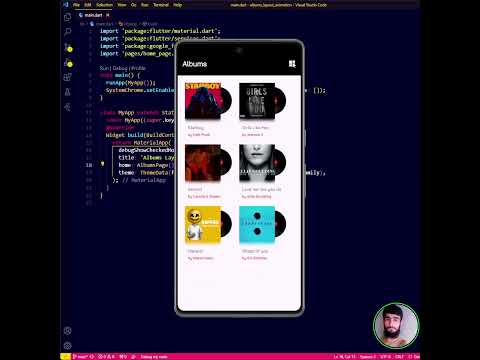Screen dimensions: 480x360
Task: Click the Ln, Col cursor position status item
Action: point(345,356)
